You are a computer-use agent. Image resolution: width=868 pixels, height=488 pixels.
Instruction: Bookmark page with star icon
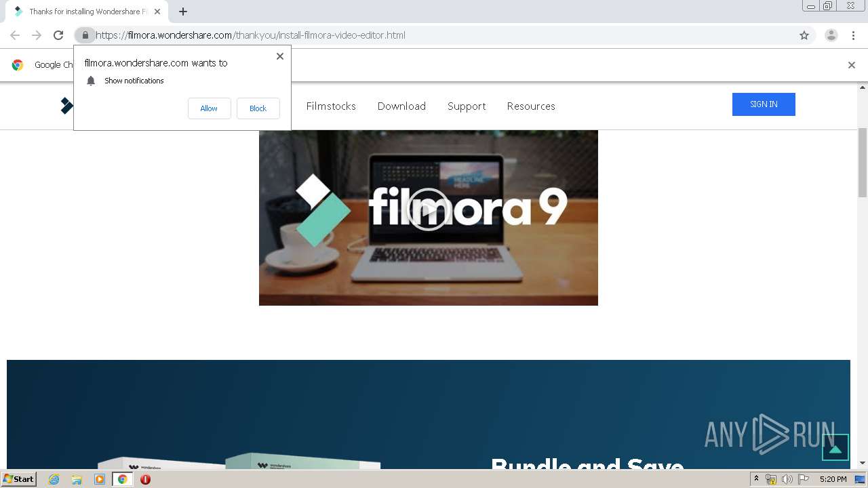804,35
